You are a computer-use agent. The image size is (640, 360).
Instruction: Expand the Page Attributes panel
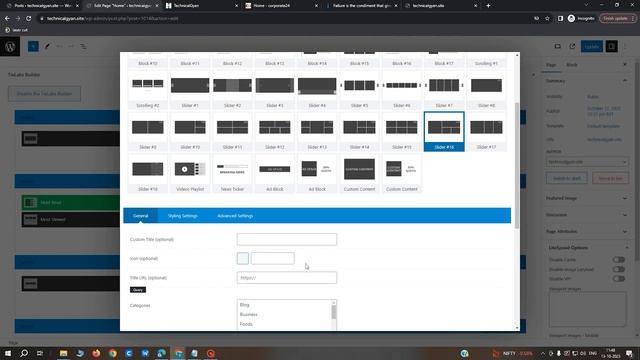[x=587, y=231]
